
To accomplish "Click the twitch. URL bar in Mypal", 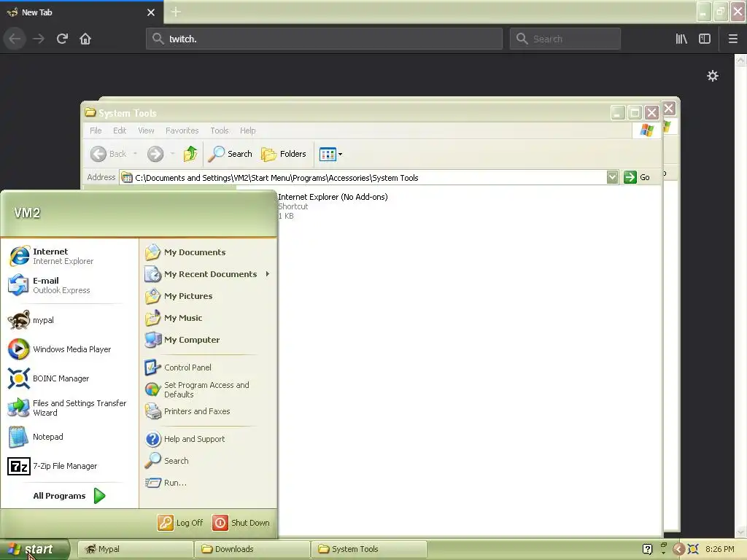I will [324, 39].
